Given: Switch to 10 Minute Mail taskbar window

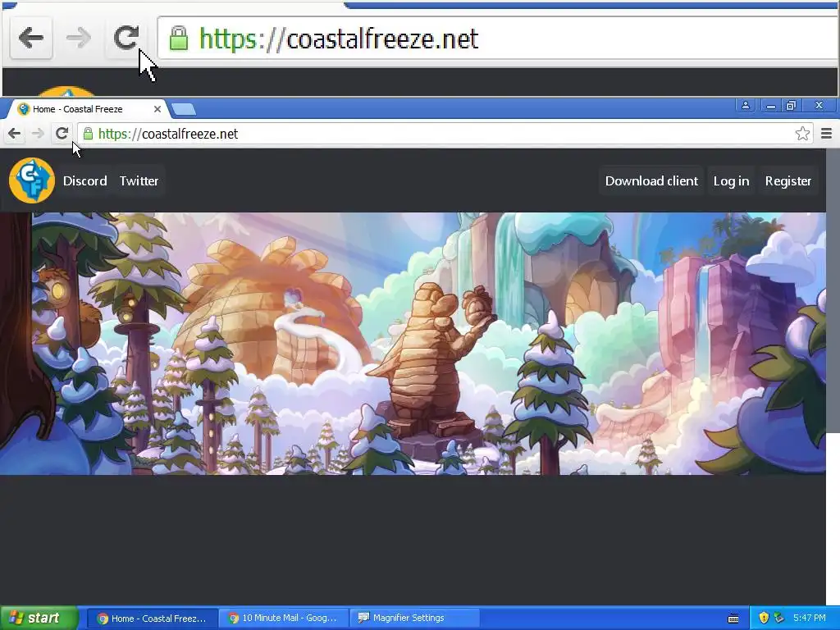Looking at the screenshot, I should 284,619.
